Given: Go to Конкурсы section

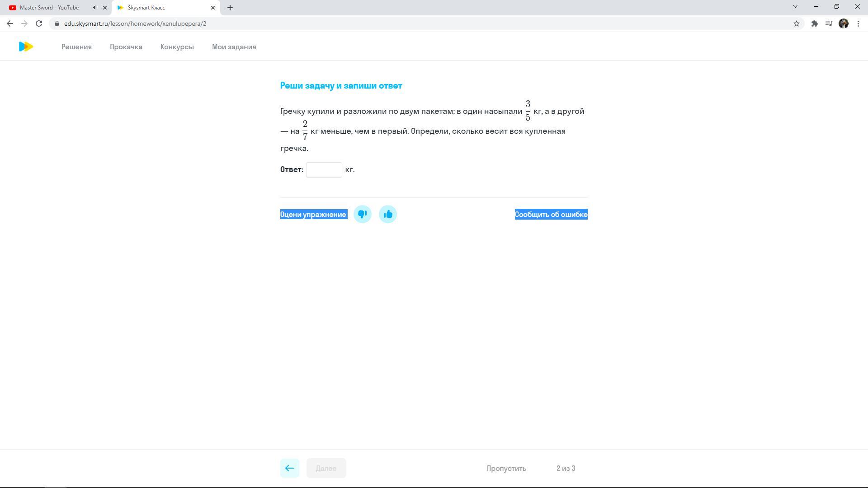Looking at the screenshot, I should click(177, 47).
